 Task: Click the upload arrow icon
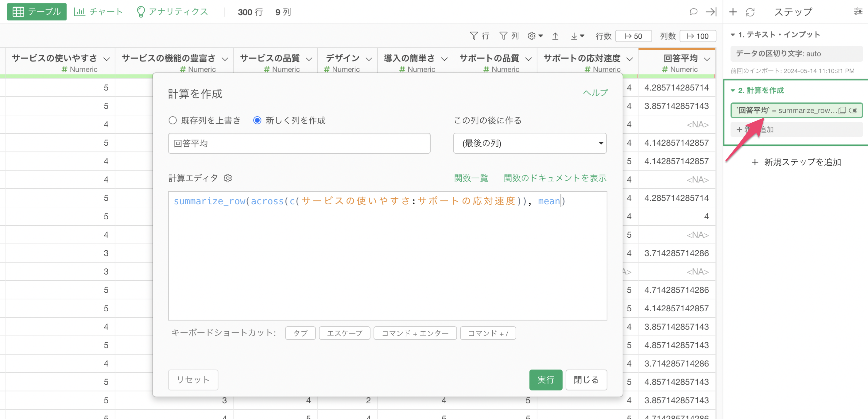tap(555, 36)
